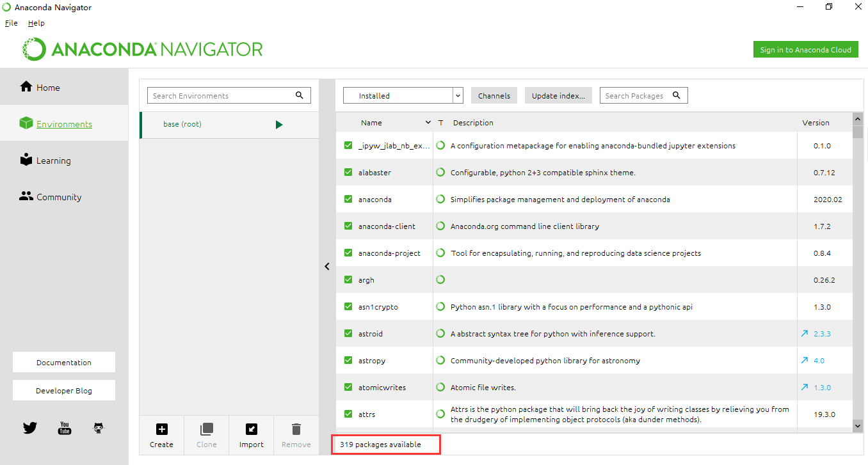Open the Help menu
This screenshot has height=465, width=868.
36,23
